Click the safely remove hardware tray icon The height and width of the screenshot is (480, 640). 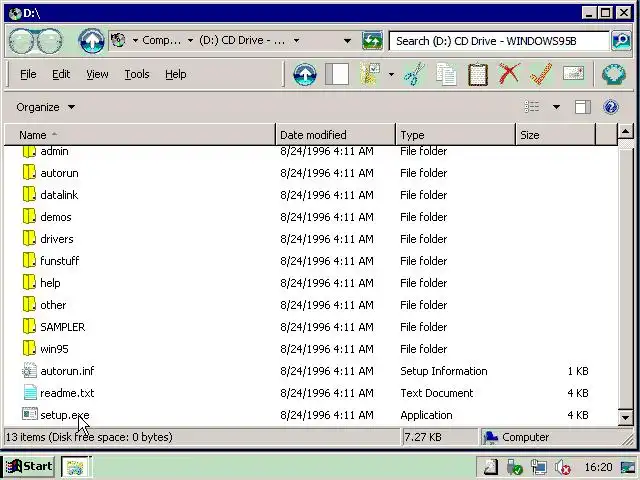tap(515, 467)
